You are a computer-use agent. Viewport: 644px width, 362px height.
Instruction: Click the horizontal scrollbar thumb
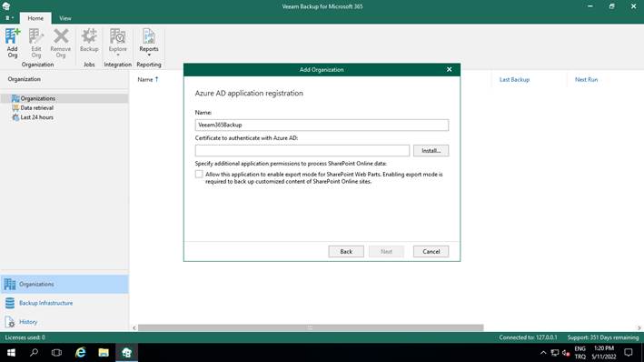[311, 327]
